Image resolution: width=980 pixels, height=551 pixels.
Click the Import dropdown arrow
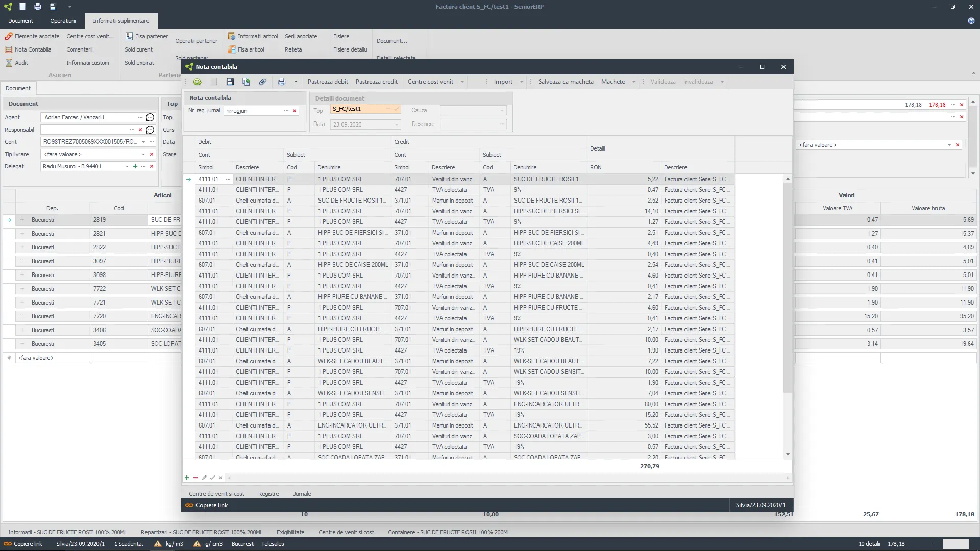[x=521, y=82]
